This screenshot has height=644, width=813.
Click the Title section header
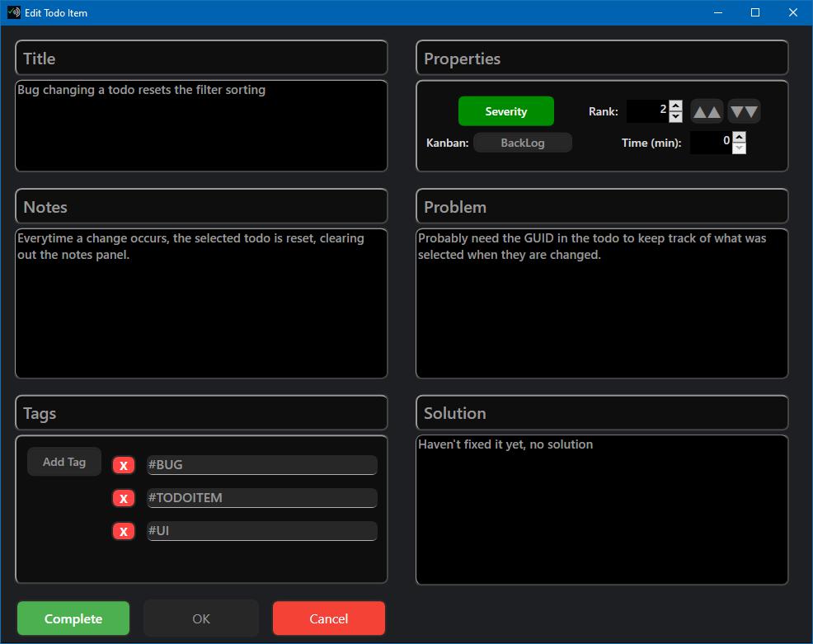[201, 58]
